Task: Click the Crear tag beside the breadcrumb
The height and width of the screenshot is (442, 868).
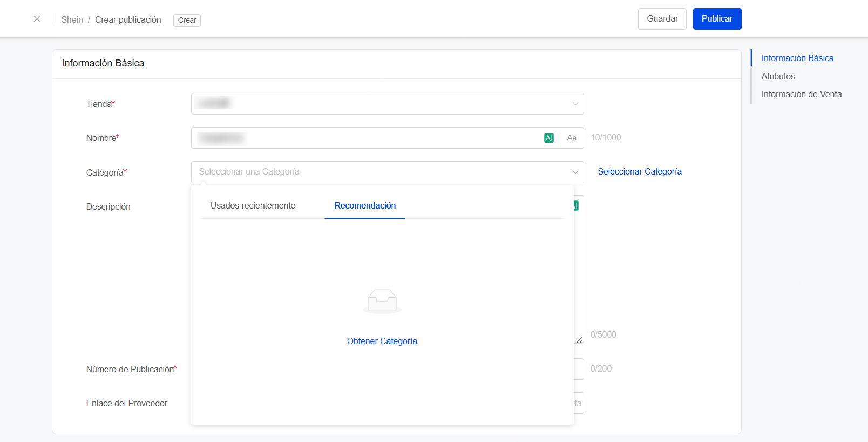Action: 187,20
